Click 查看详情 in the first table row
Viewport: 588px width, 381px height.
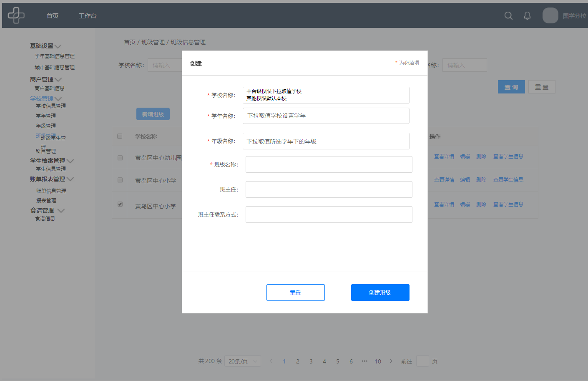tap(444, 156)
